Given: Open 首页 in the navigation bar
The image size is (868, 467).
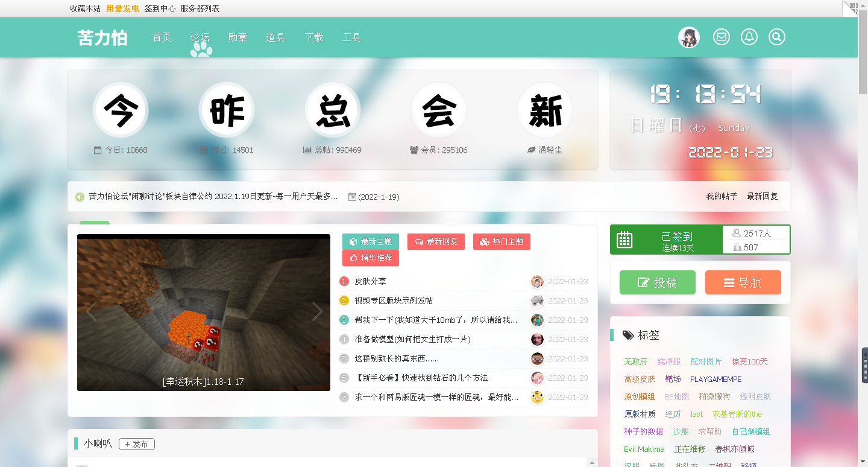Looking at the screenshot, I should pos(162,37).
